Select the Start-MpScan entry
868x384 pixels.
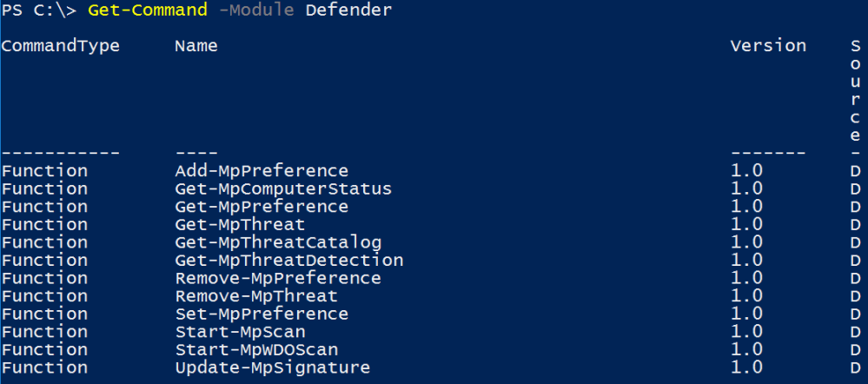[x=240, y=332]
